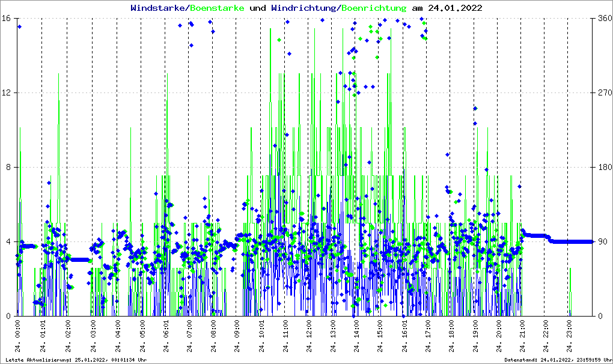This screenshot has width=613, height=364.
Task: Click time label '24. 05:00'
Action: click(142, 336)
